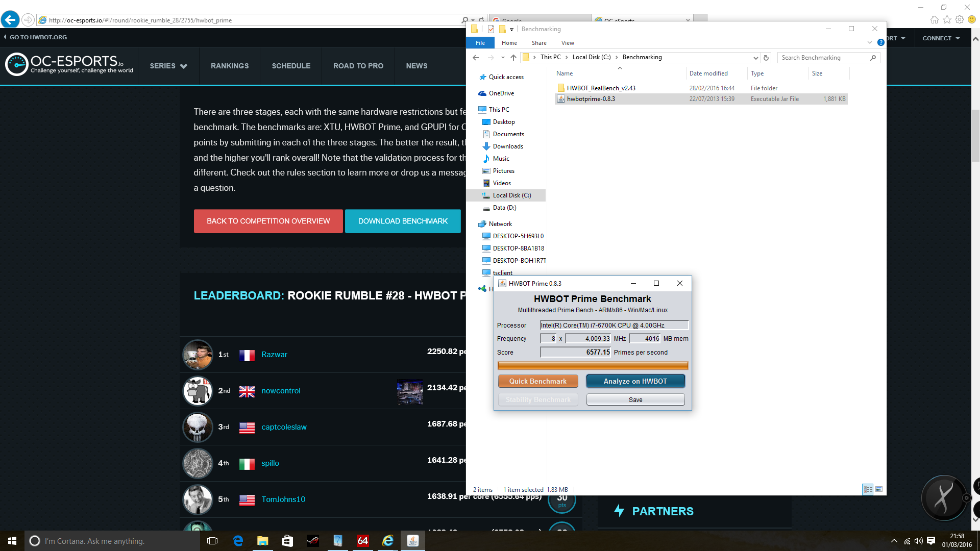This screenshot has height=551, width=980.
Task: Show hidden system tray icons
Action: click(894, 541)
